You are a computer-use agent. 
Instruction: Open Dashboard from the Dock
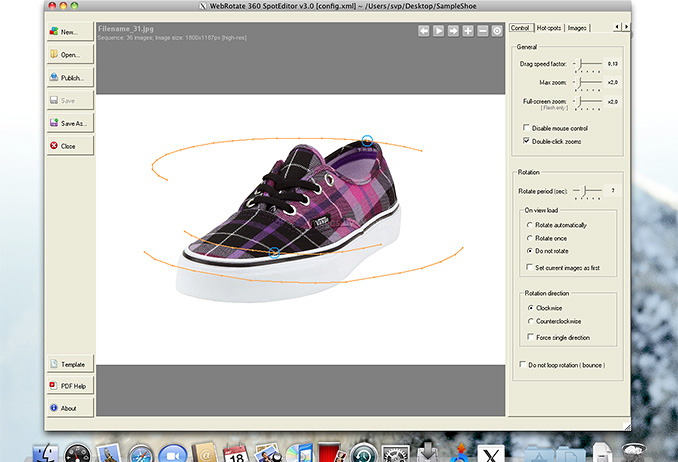77,453
